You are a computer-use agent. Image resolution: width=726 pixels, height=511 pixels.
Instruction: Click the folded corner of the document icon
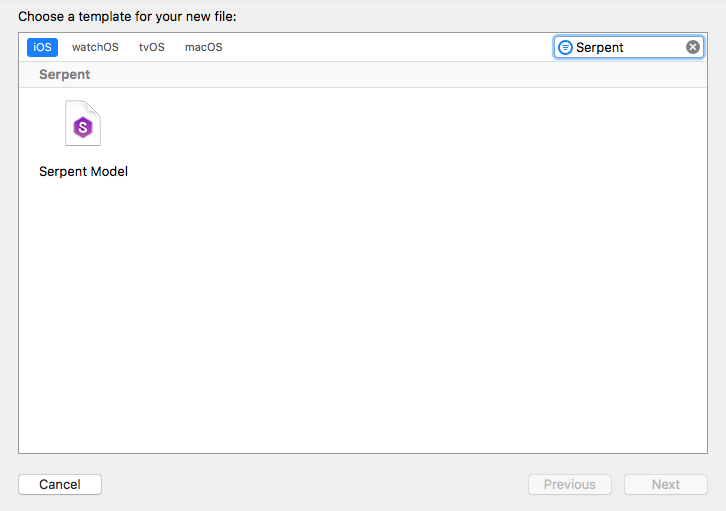coord(95,106)
